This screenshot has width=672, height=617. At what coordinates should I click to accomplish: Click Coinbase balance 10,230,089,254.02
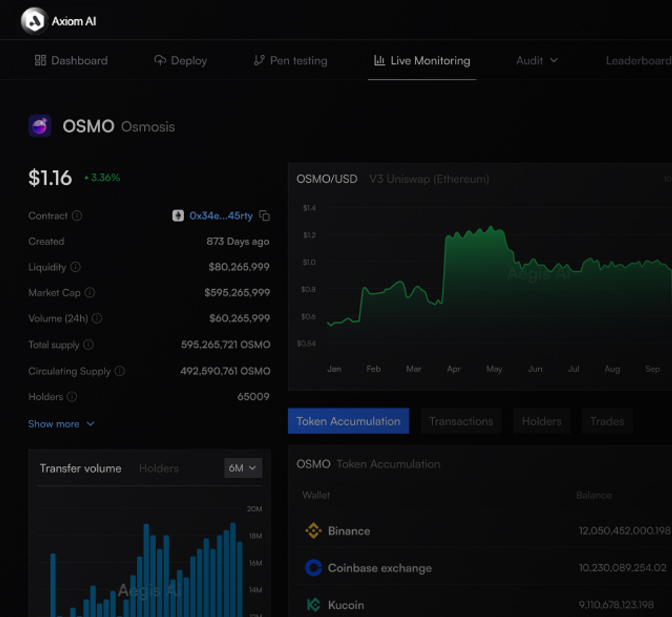click(x=623, y=568)
